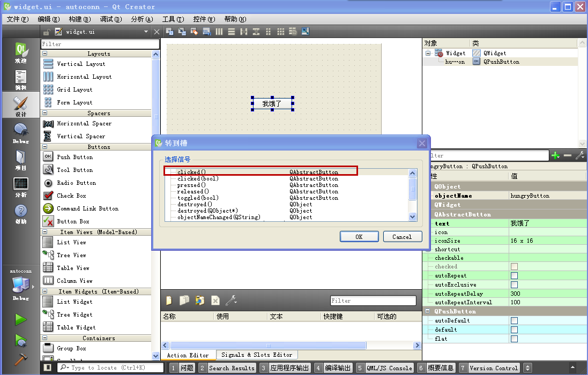Click the signal list scroll down arrow

tap(413, 216)
